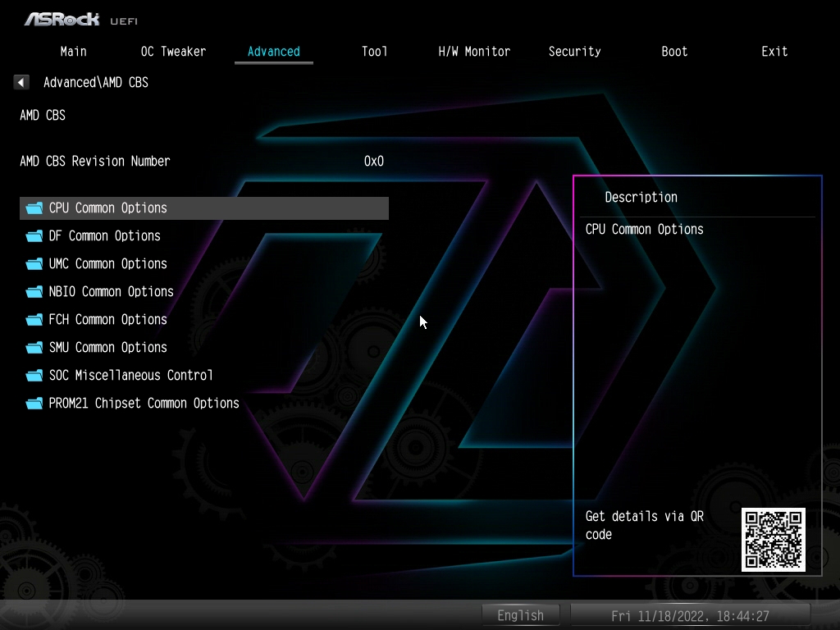Viewport: 840px width, 630px height.
Task: Click the AMD CBS heading text
Action: 43,115
